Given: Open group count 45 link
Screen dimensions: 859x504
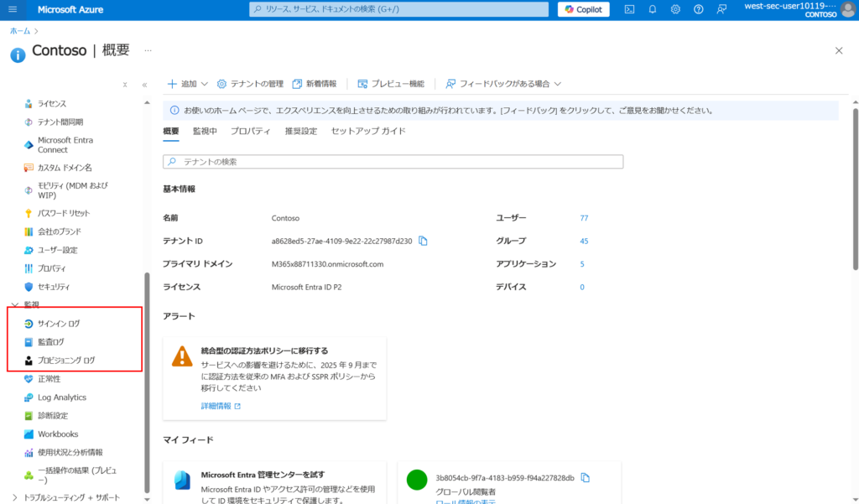Looking at the screenshot, I should [584, 241].
